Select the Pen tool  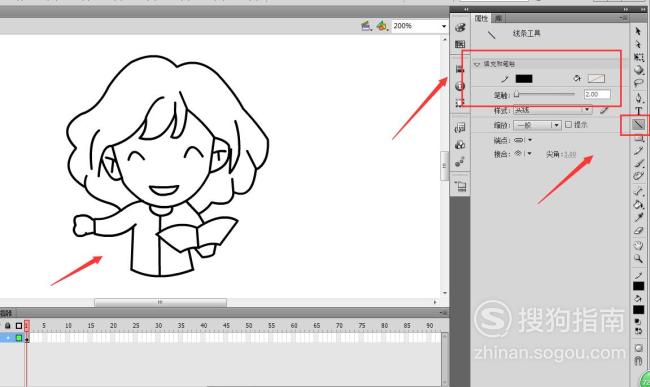(638, 98)
